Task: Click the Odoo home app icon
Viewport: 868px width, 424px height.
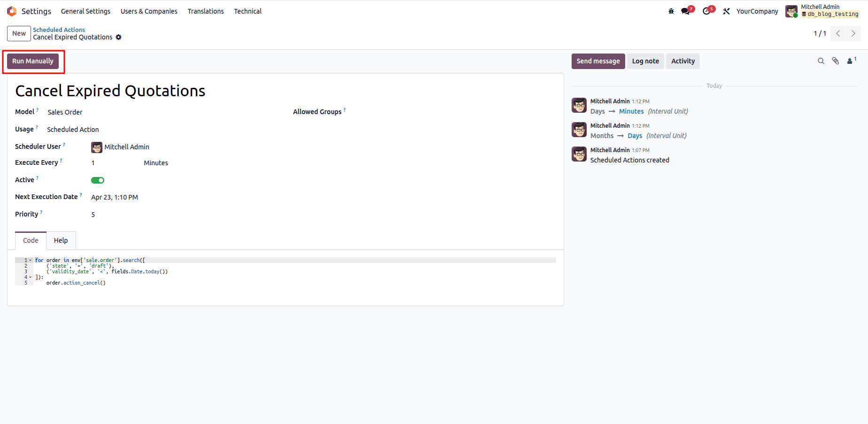Action: tap(12, 11)
